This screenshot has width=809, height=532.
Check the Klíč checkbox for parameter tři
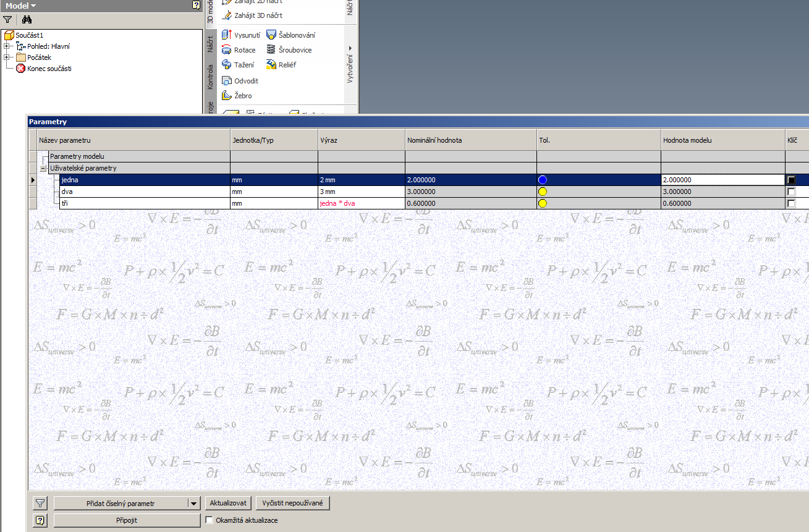click(791, 203)
